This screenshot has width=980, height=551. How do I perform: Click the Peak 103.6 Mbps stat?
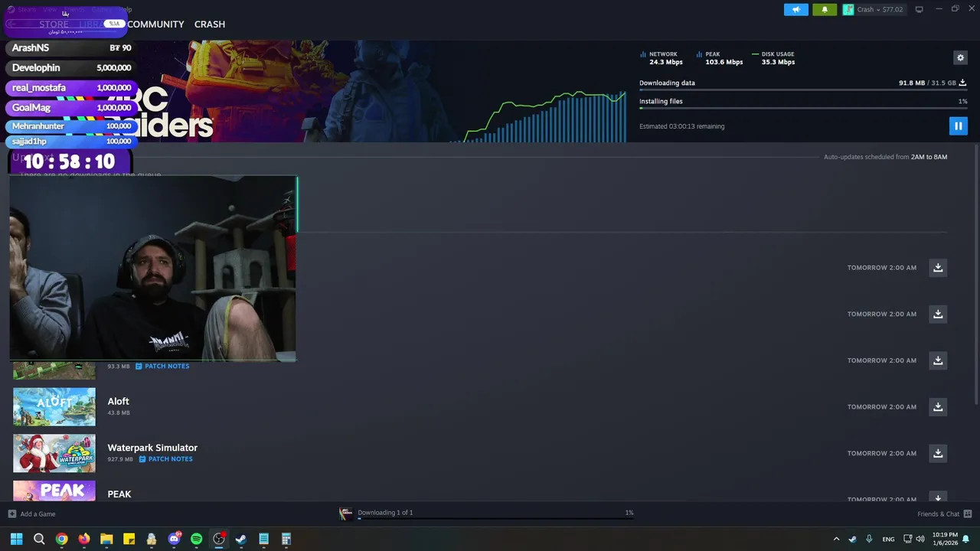point(720,58)
